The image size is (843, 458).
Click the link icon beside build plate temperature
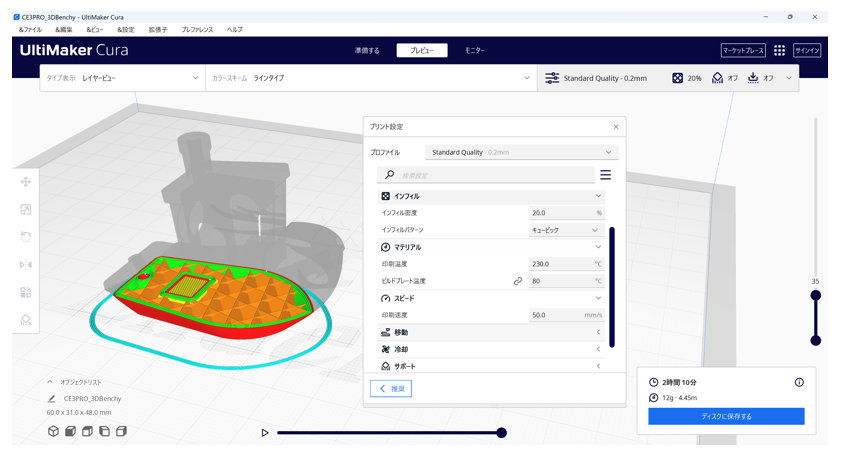click(x=518, y=281)
